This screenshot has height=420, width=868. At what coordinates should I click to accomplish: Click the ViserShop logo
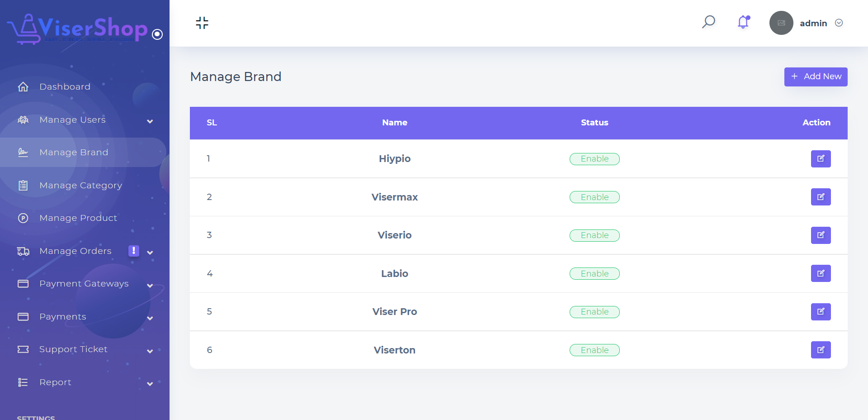coord(78,29)
